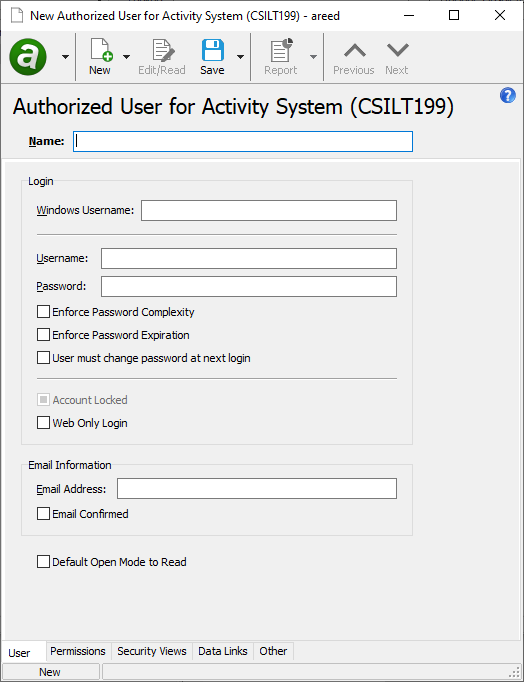The image size is (524, 682).
Task: Click the green Activity application logo icon
Action: [28, 57]
